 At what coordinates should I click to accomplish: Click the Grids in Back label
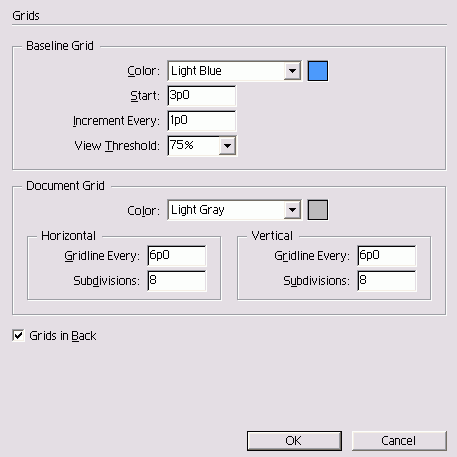pos(63,336)
